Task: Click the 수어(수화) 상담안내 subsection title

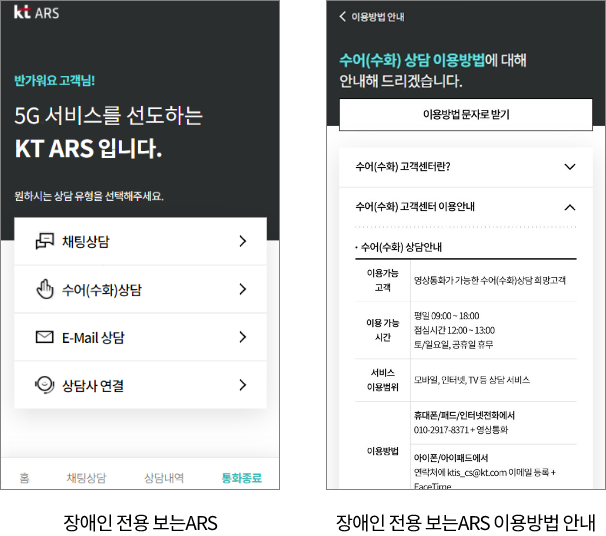Action: coord(401,247)
